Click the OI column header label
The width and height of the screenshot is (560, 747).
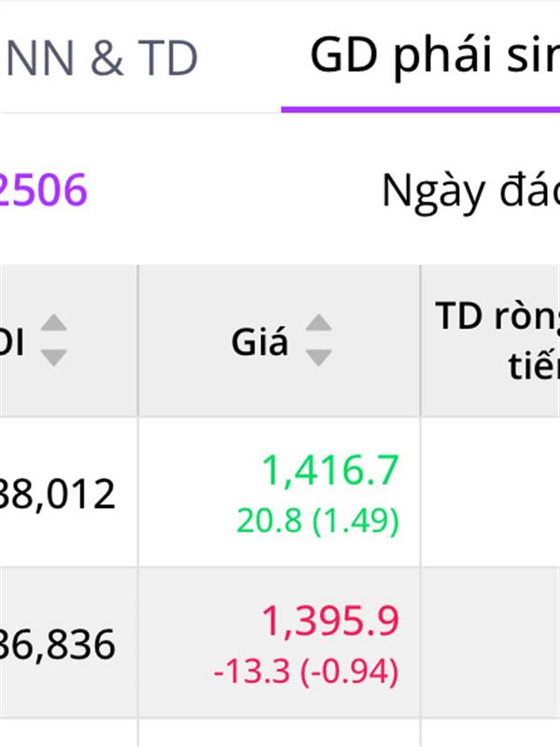(12, 341)
